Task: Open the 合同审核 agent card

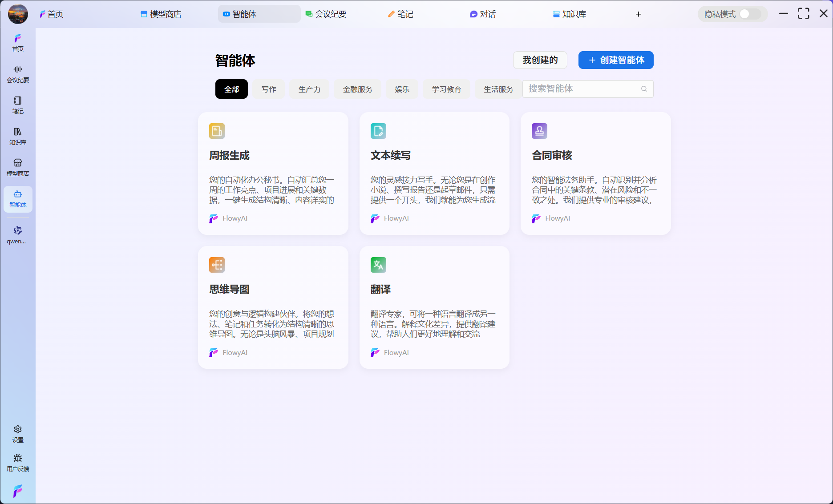Action: (x=595, y=173)
